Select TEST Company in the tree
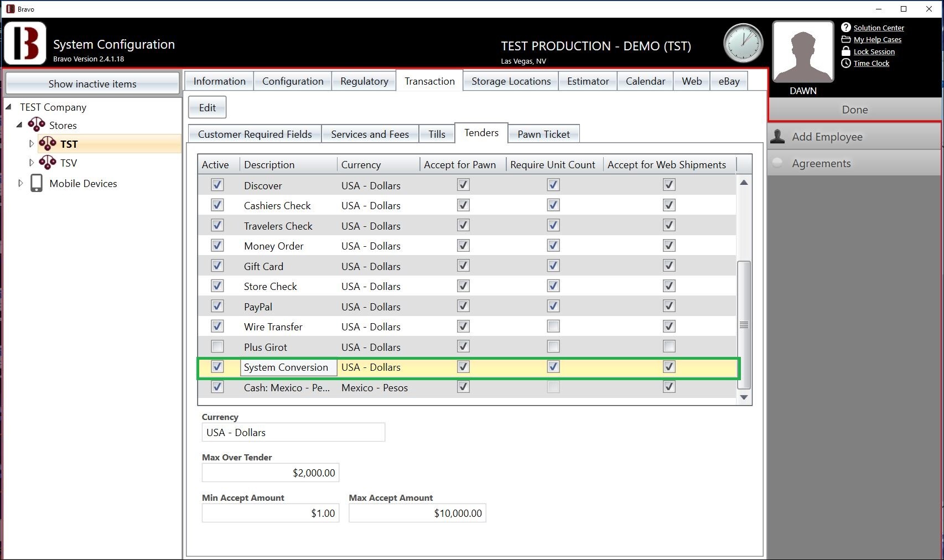 (x=53, y=107)
